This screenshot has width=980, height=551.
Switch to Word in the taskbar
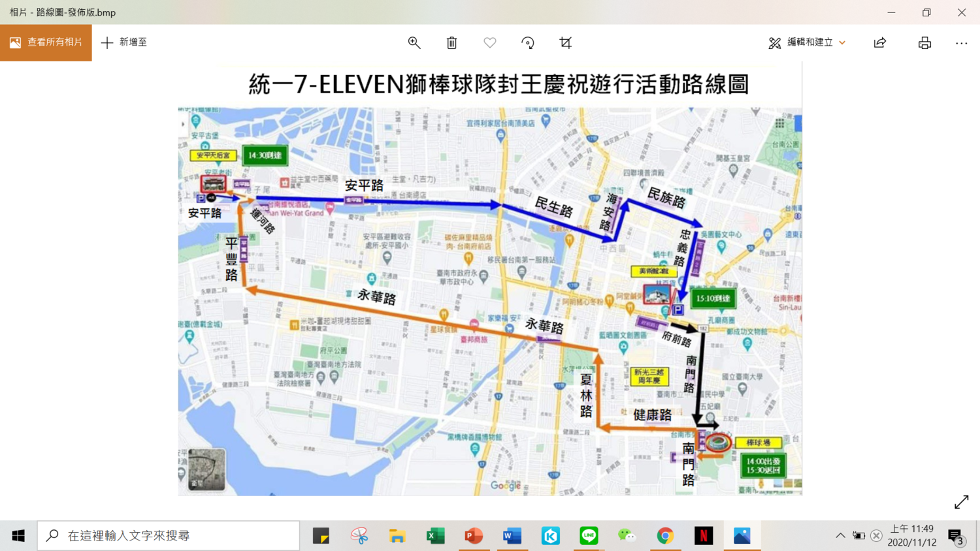(512, 535)
